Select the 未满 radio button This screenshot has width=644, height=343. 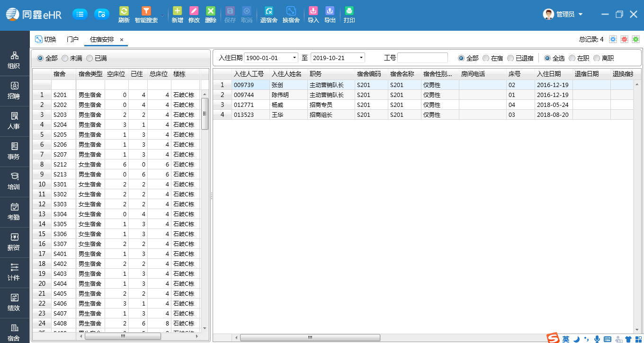point(65,58)
